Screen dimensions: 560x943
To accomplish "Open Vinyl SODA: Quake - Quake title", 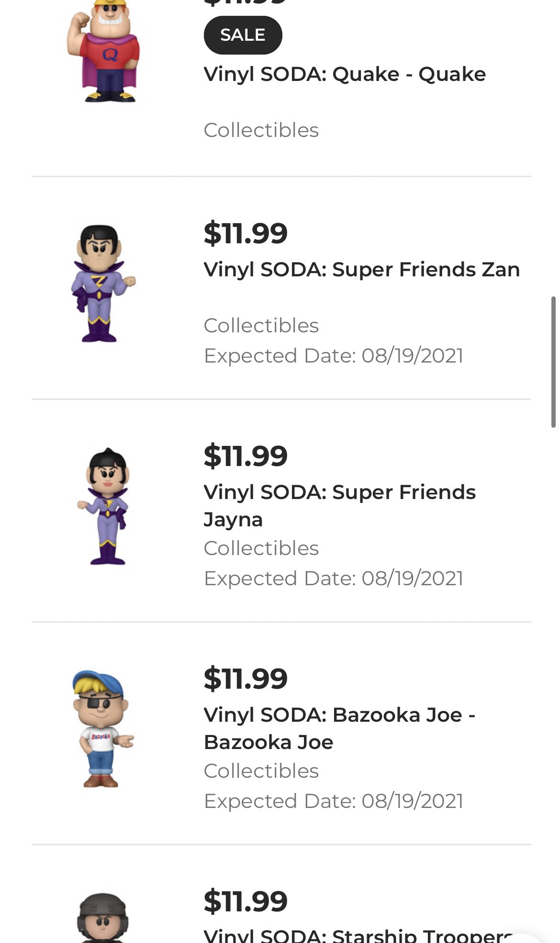I will coord(345,74).
